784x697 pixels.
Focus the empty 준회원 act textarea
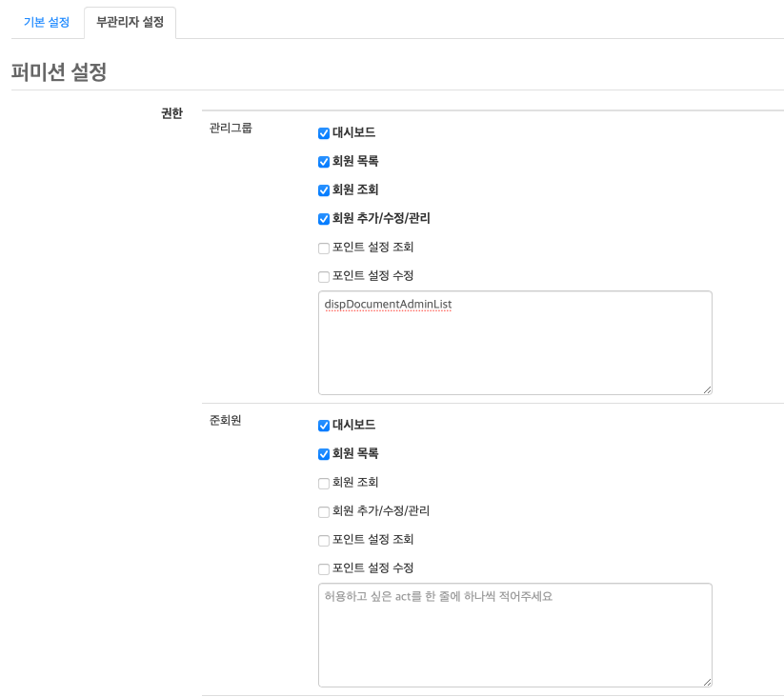[x=514, y=635]
